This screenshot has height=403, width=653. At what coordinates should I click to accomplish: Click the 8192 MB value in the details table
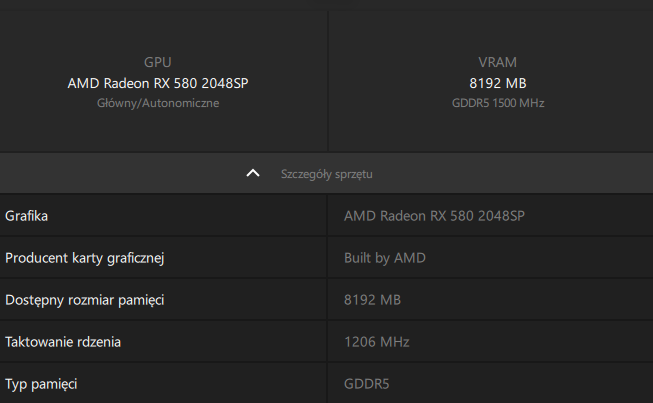click(x=372, y=300)
